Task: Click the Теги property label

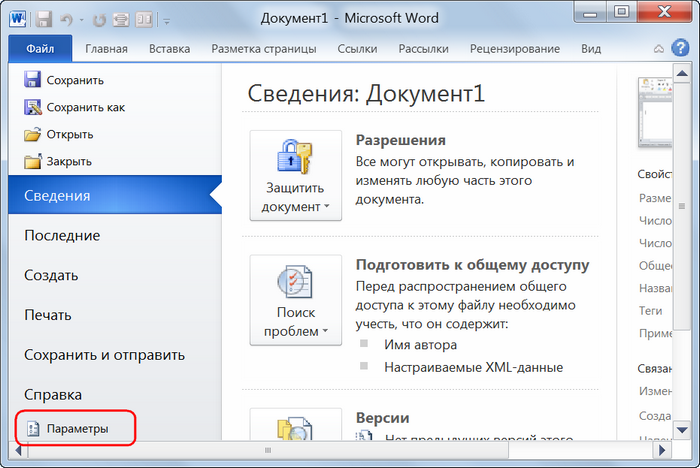Action: pos(650,311)
